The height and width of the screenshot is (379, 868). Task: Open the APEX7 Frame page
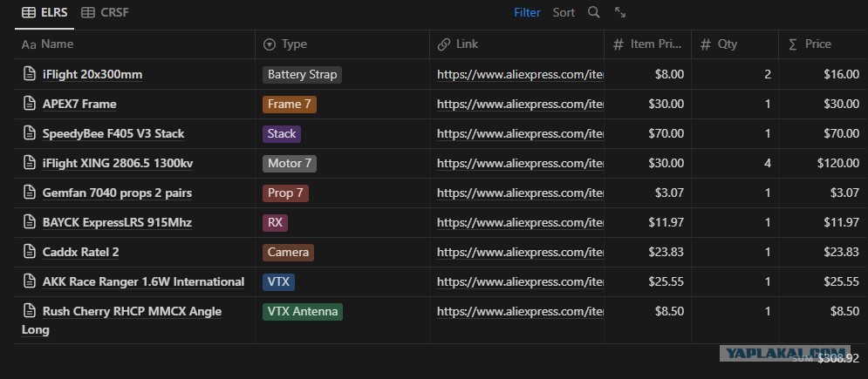tap(79, 104)
